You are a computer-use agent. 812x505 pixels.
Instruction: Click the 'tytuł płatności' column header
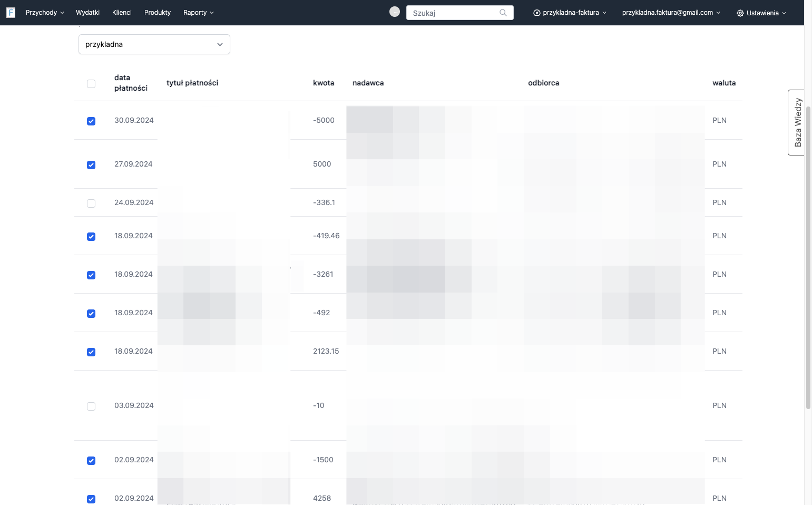pos(192,83)
